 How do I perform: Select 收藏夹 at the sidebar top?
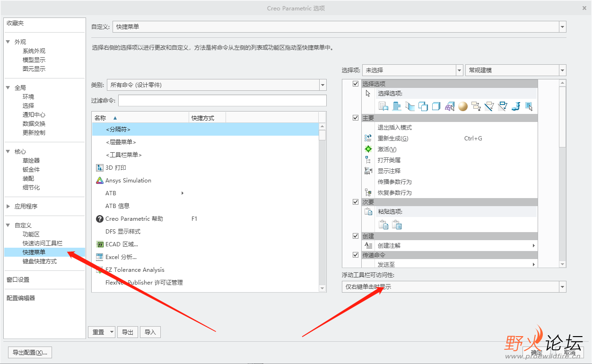(15, 23)
